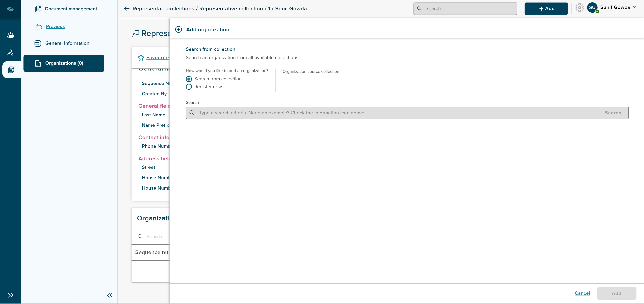Open the user settings sidebar icon
Image resolution: width=644 pixels, height=304 pixels.
[10, 52]
